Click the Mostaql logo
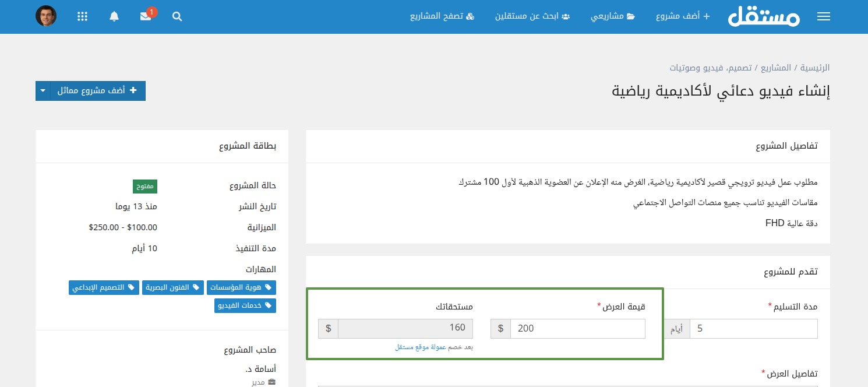This screenshot has width=868, height=387. tap(764, 17)
